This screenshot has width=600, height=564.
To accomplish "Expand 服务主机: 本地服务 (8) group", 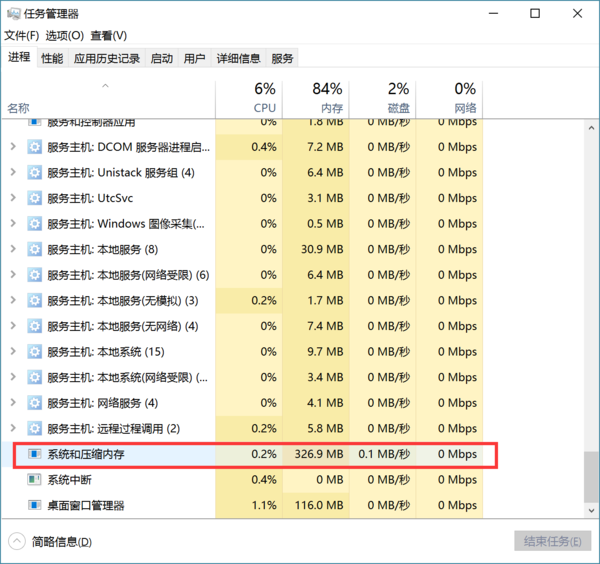I will 13,249.
